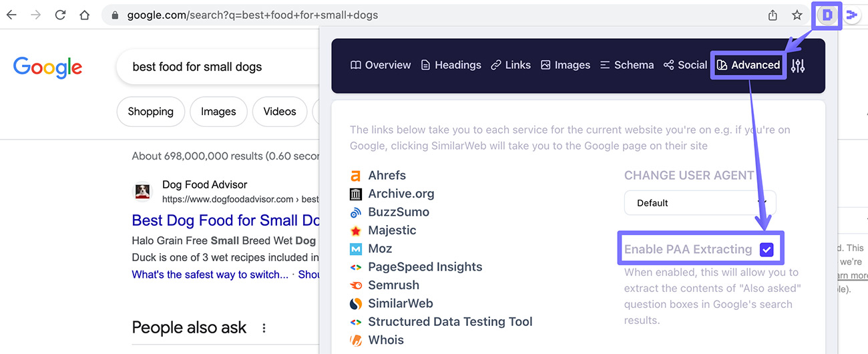
Task: Open the Links tab
Action: tap(511, 65)
